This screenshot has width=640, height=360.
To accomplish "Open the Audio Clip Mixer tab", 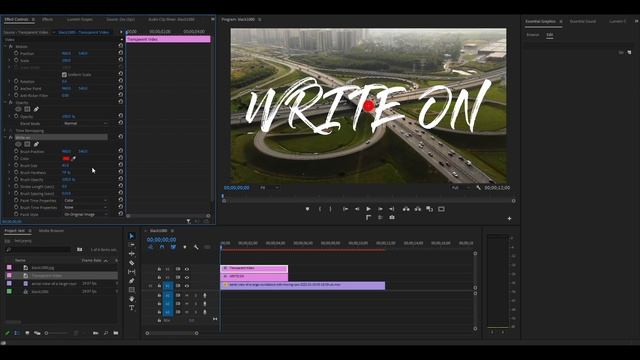I will click(x=171, y=19).
